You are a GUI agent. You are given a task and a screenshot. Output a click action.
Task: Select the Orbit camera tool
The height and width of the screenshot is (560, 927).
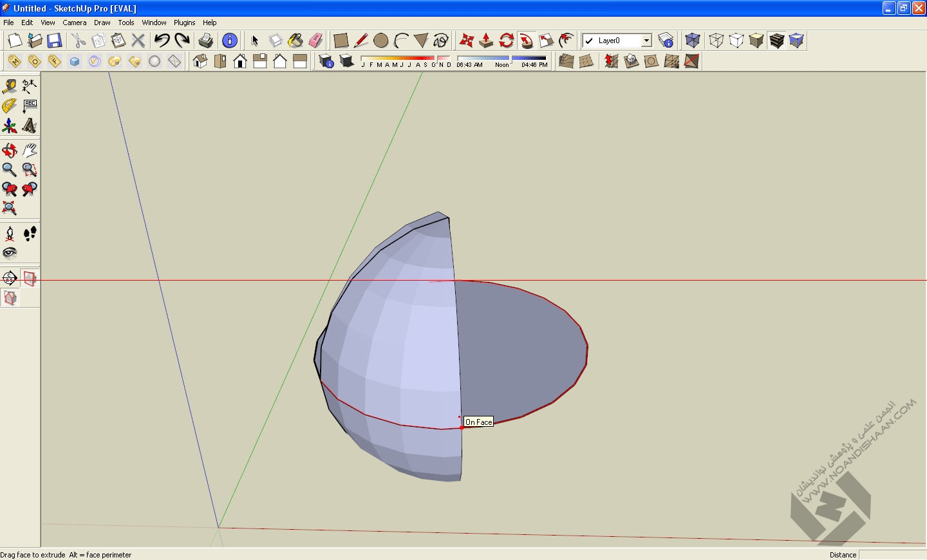(x=10, y=151)
